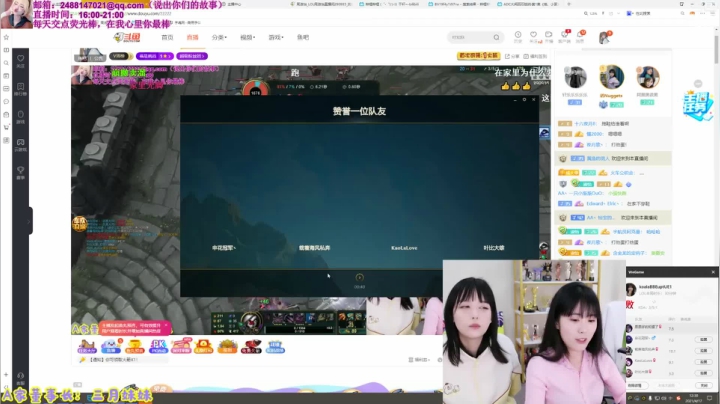Open 排行榜 in dark sidebar
Viewport: 720px width, 404px height.
[21, 89]
